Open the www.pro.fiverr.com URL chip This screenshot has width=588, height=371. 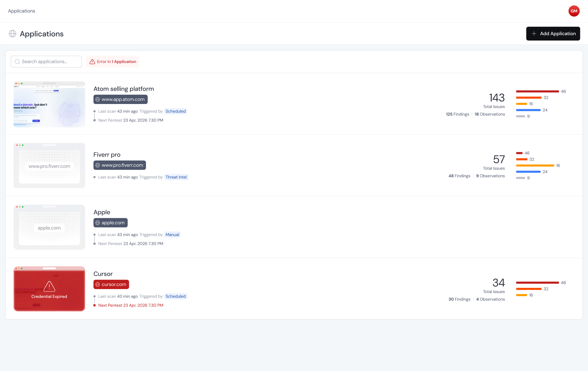click(x=120, y=165)
